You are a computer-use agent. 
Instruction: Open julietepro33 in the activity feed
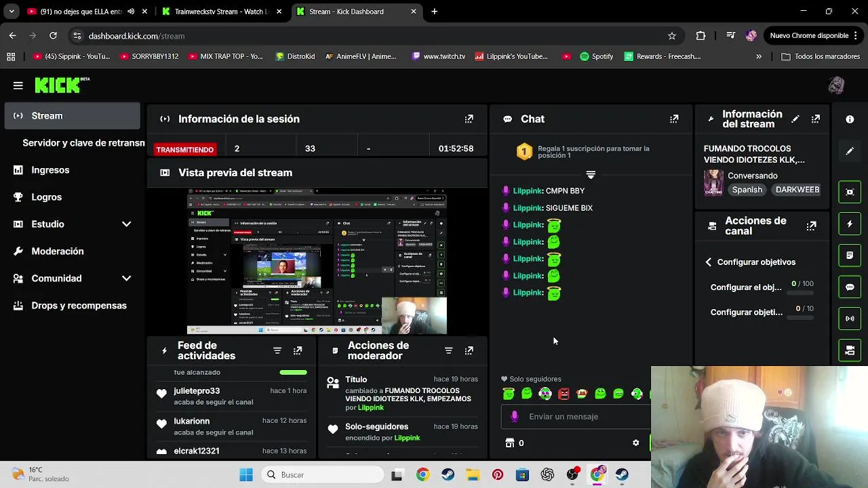pyautogui.click(x=197, y=391)
